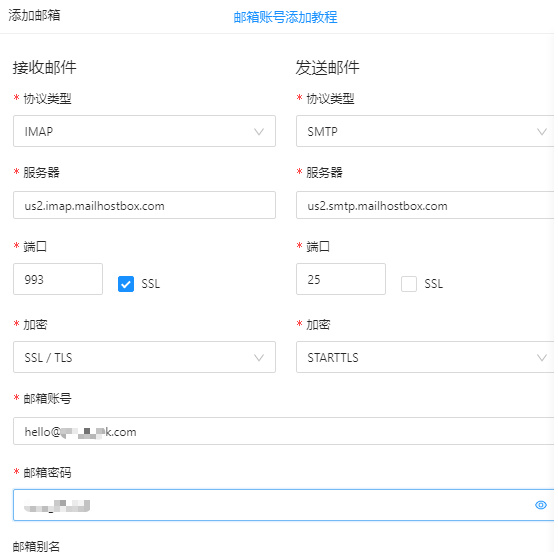This screenshot has height=552, width=558.
Task: Click the 添加邮箱 dialog title
Action: [x=34, y=15]
